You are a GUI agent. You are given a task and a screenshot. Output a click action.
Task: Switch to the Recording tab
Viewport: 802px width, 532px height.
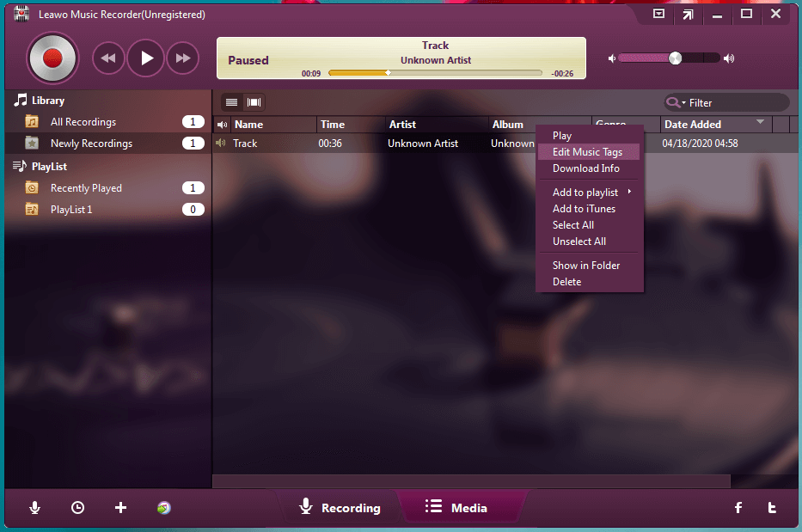[340, 507]
